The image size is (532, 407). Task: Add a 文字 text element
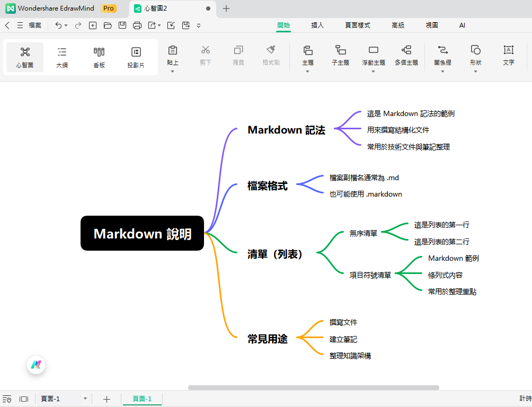[508, 57]
